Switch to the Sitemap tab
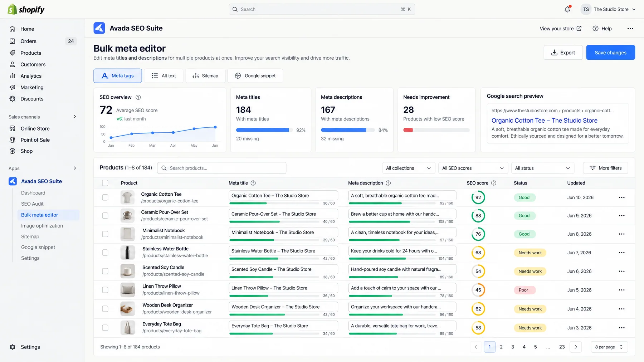644x362 pixels. click(205, 76)
